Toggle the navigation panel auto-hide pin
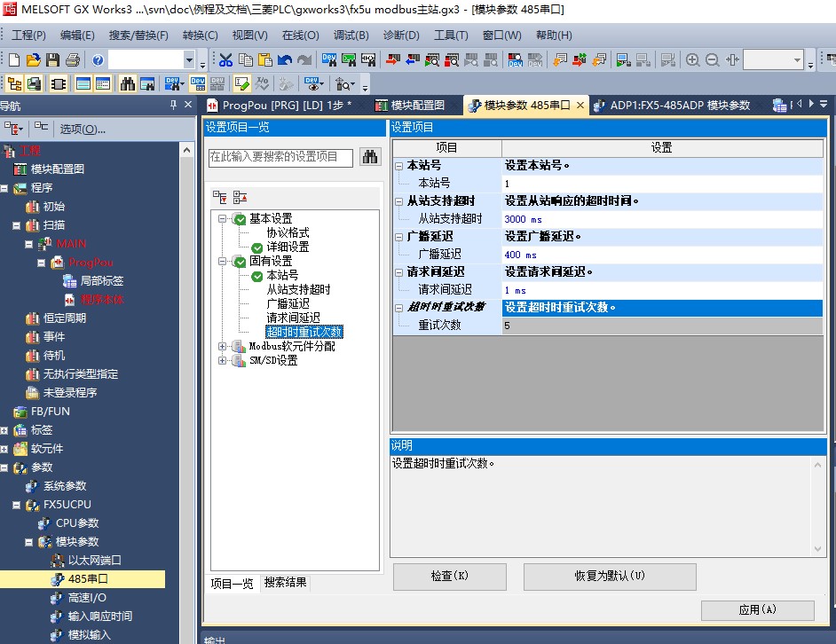This screenshot has width=836, height=644. pos(173,106)
